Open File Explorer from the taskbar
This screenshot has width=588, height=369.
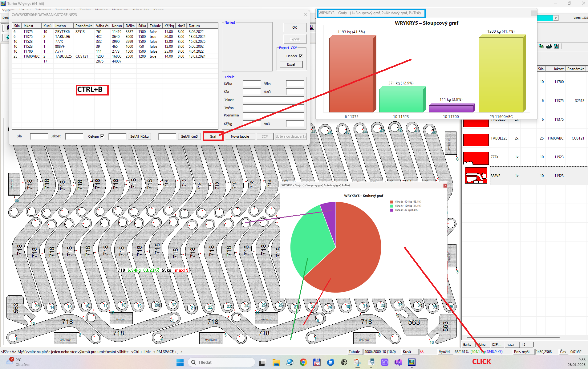tap(276, 362)
